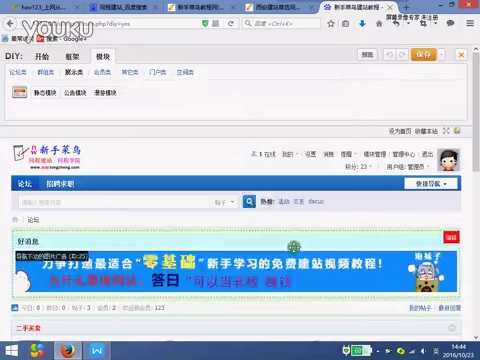Open the Windows Start button
The image size is (480, 360).
12,351
